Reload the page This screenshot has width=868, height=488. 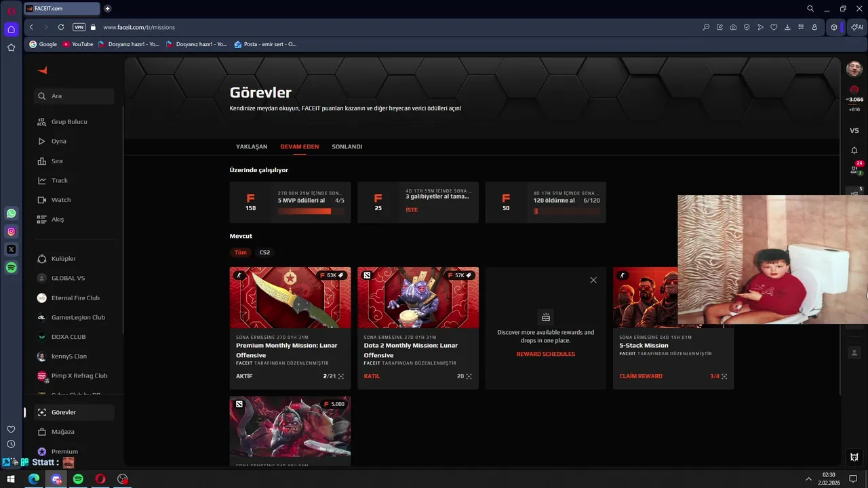click(x=61, y=27)
